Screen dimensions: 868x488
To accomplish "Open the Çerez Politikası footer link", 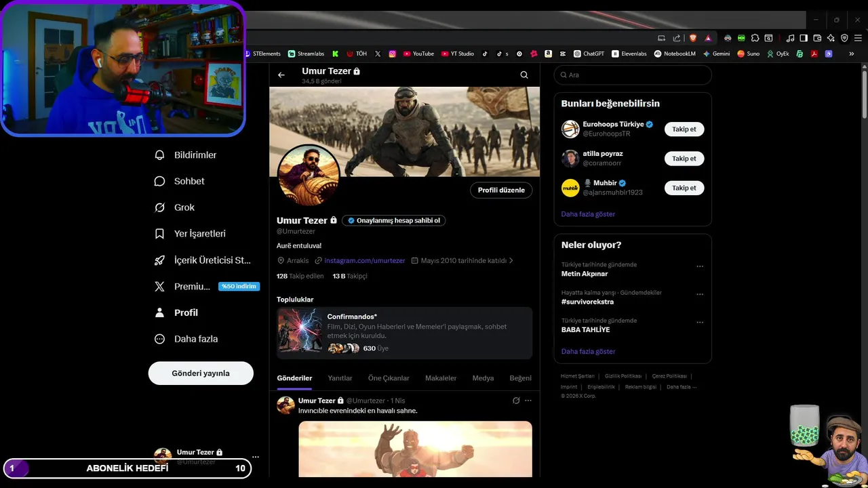I will click(669, 376).
